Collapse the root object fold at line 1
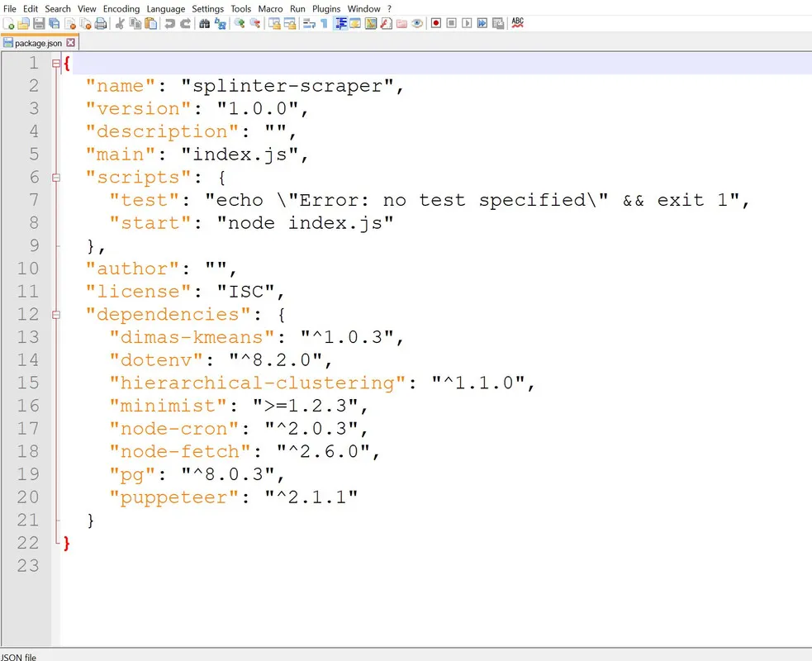This screenshot has height=661, width=812. [x=56, y=63]
